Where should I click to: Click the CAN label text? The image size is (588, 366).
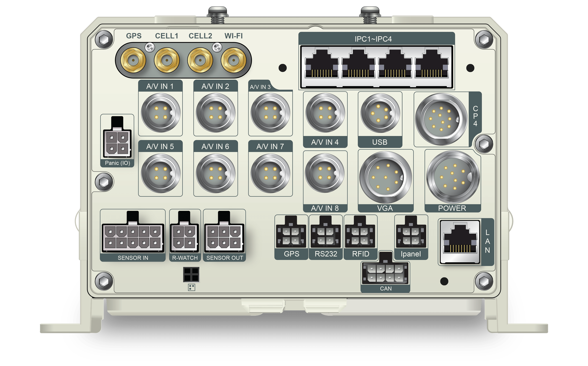pyautogui.click(x=386, y=289)
